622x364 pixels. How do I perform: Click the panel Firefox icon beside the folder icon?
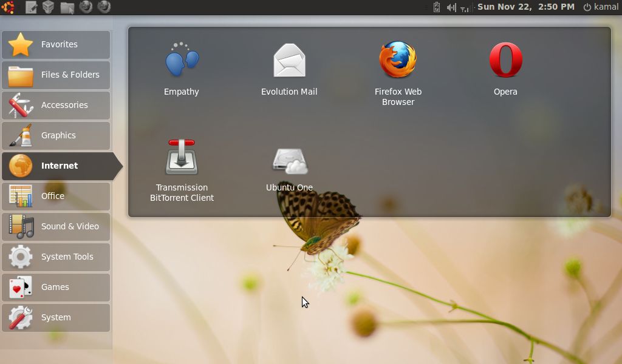click(x=86, y=7)
